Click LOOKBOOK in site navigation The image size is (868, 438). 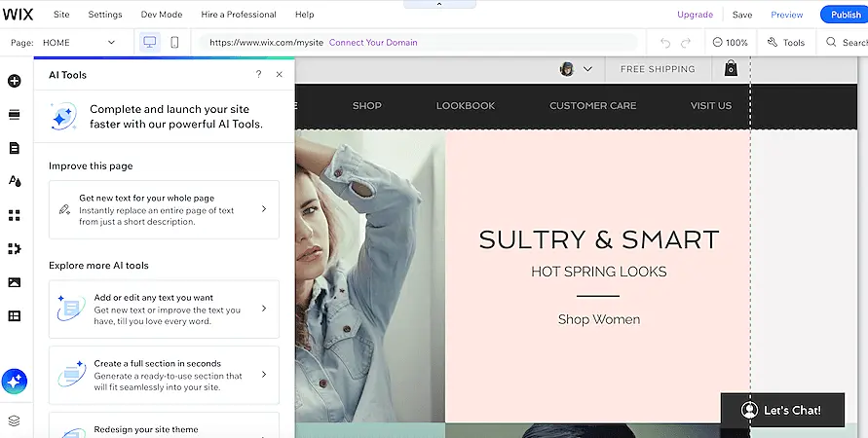(466, 106)
